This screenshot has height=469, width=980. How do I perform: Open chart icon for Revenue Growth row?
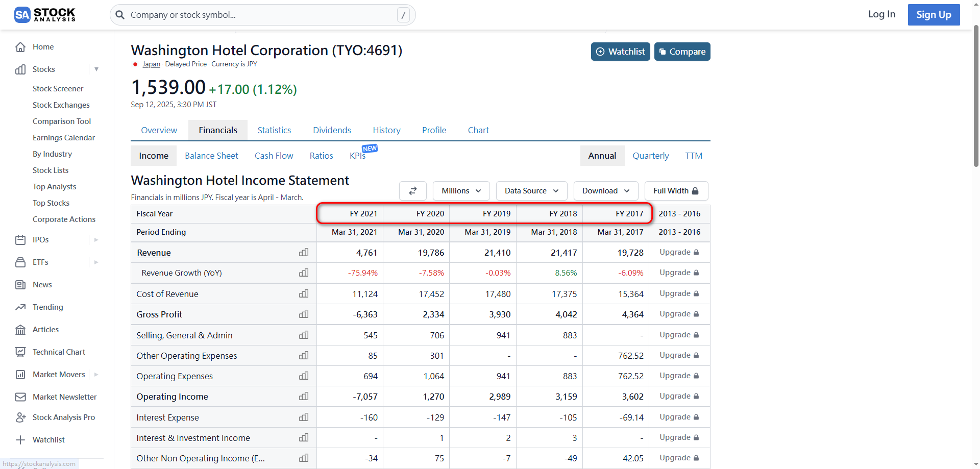click(304, 273)
